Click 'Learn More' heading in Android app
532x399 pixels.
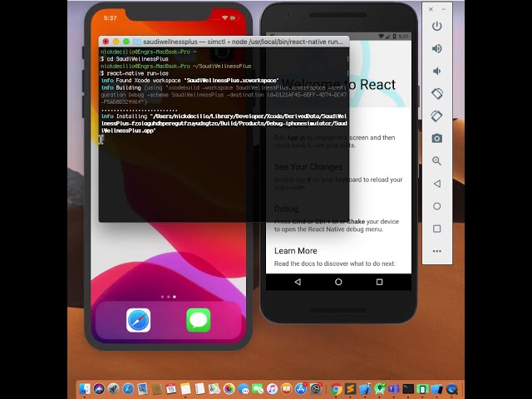(296, 251)
